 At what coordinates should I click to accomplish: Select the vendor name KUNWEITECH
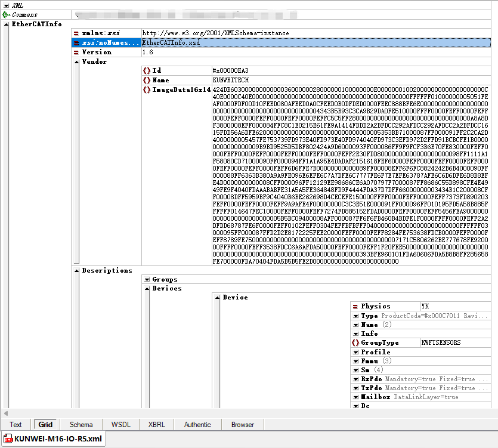tap(231, 80)
